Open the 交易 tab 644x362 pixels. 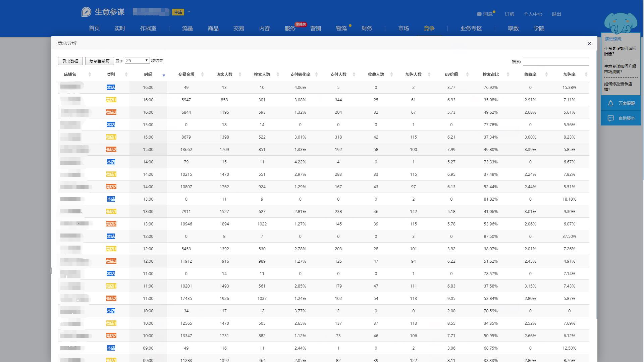tap(239, 29)
